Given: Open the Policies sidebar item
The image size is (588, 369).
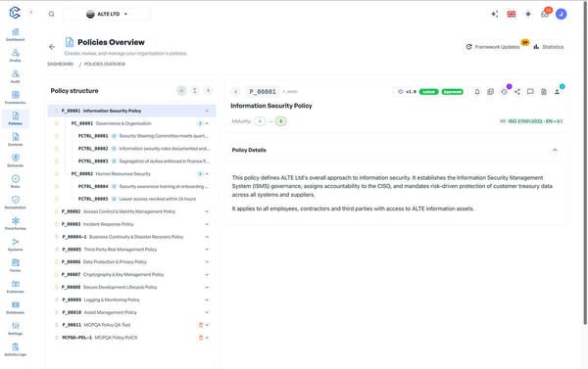Looking at the screenshot, I should pyautogui.click(x=16, y=118).
